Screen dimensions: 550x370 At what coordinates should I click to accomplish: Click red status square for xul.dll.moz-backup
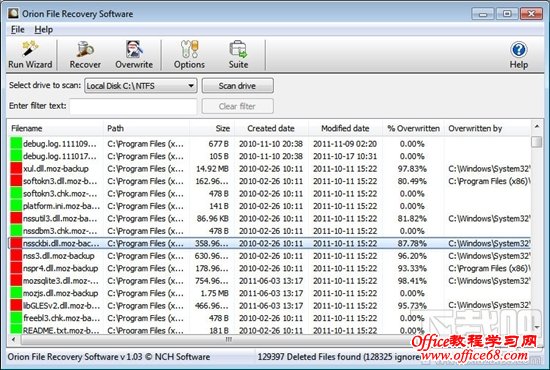pos(16,169)
